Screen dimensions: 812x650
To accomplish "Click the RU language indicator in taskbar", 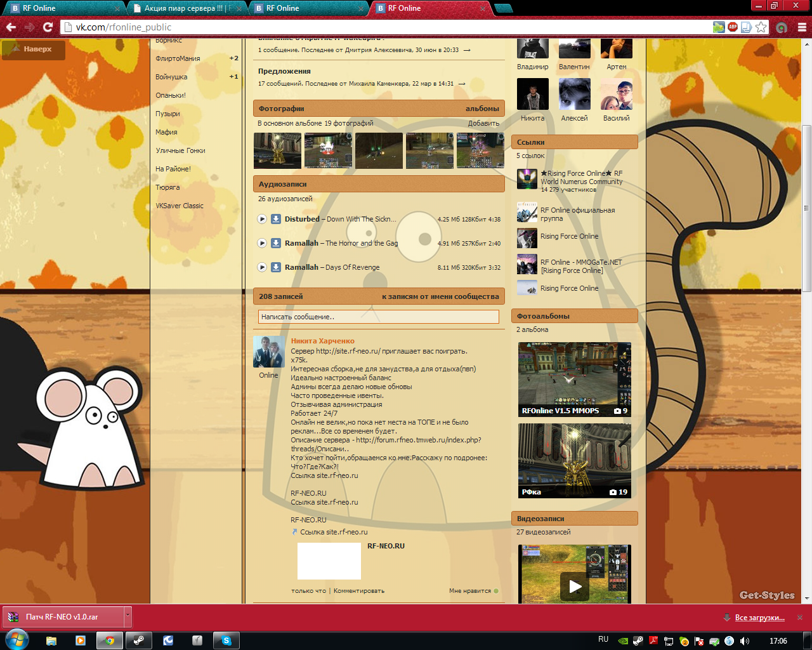I will tap(603, 640).
